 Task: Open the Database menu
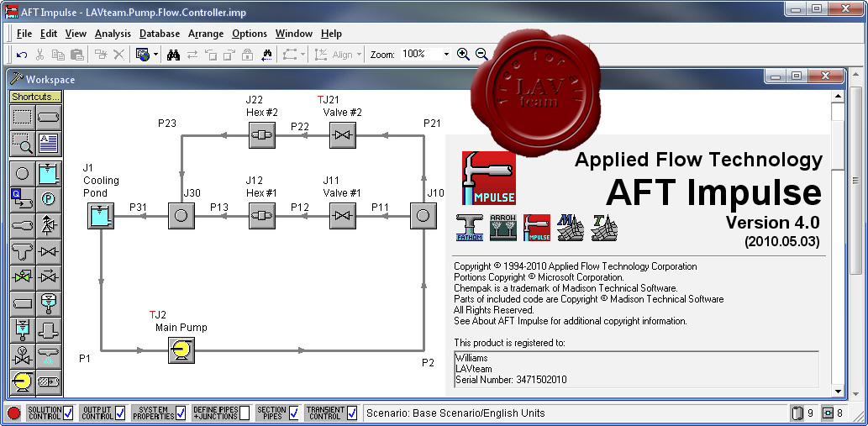point(160,34)
